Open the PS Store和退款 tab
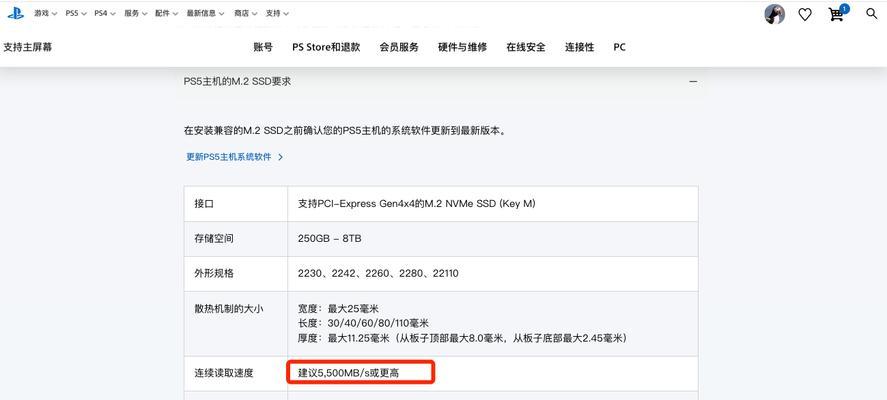Screen dimensions: 887x400 [326, 48]
